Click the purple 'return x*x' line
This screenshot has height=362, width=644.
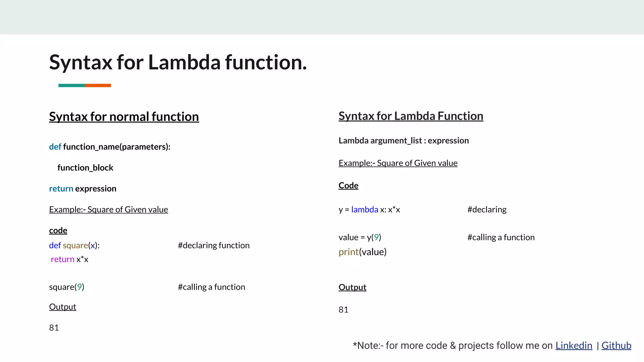coord(69,259)
